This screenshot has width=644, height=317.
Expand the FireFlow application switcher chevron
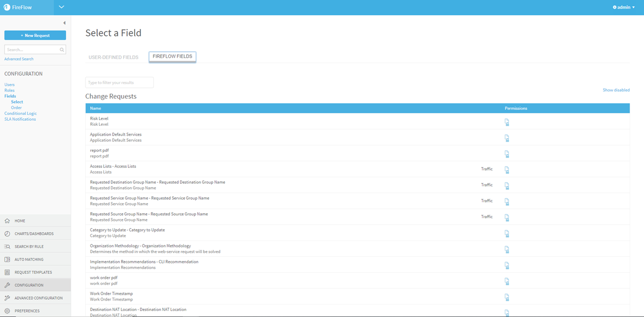pyautogui.click(x=61, y=7)
